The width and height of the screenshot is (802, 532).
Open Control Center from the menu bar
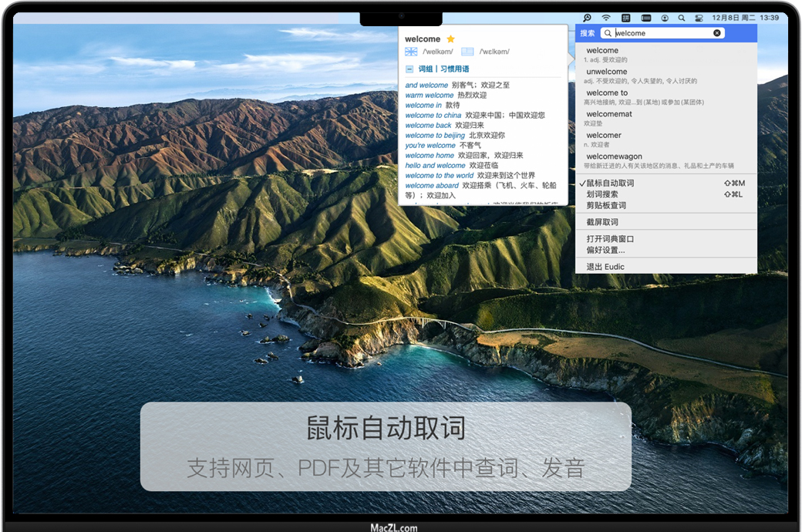[699, 17]
